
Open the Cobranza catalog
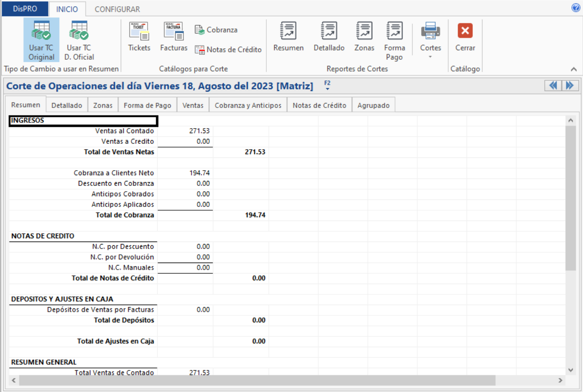coord(216,30)
